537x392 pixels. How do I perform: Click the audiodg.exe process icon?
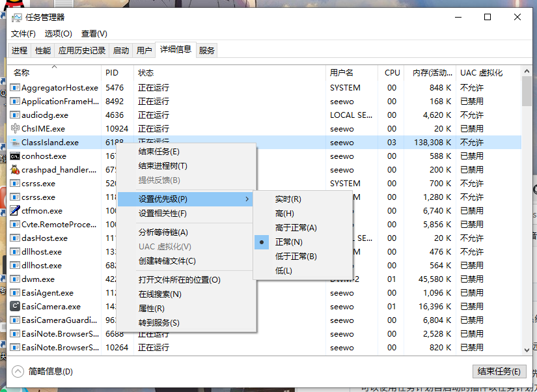point(15,115)
